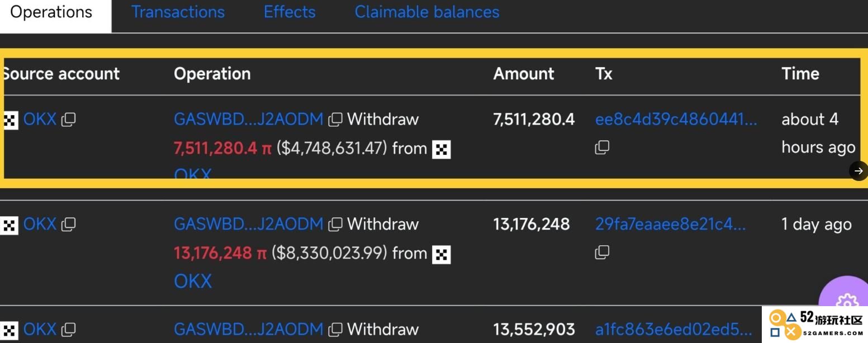Open the Claimable balances tab
Screen dimensions: 868x343
click(x=427, y=12)
